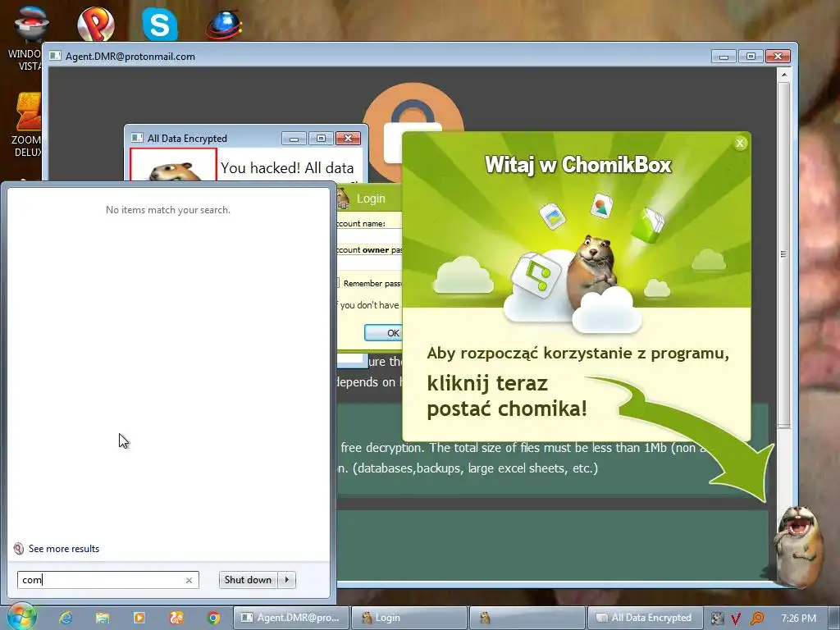Click "No items match your search." text
This screenshot has width=840, height=630.
[x=168, y=210]
